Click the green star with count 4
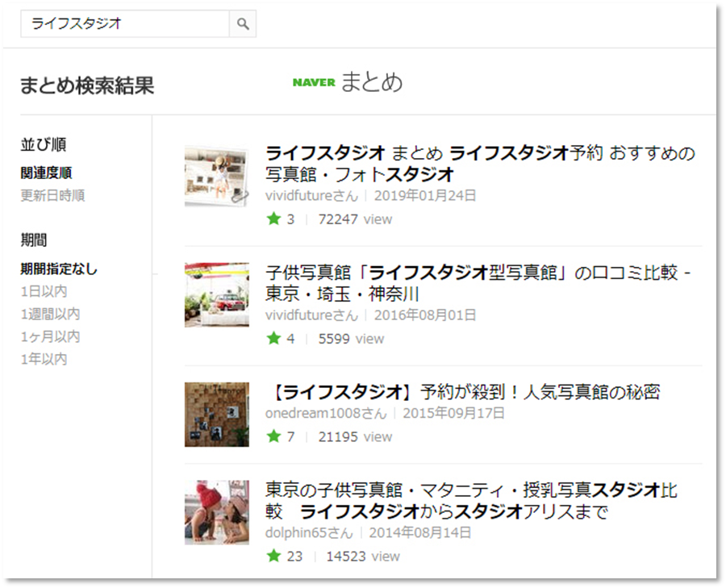This screenshot has height=588, width=726. (x=274, y=338)
